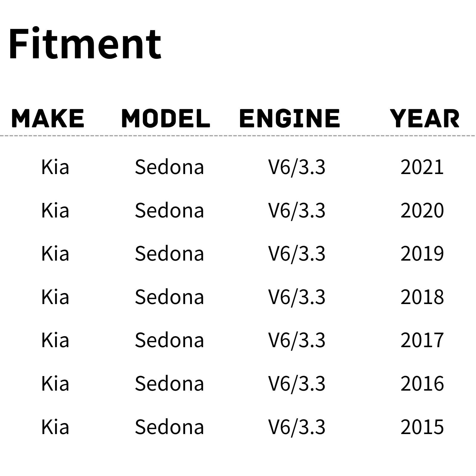476x476 pixels.
Task: Select the ENGINE column header
Action: point(289,118)
